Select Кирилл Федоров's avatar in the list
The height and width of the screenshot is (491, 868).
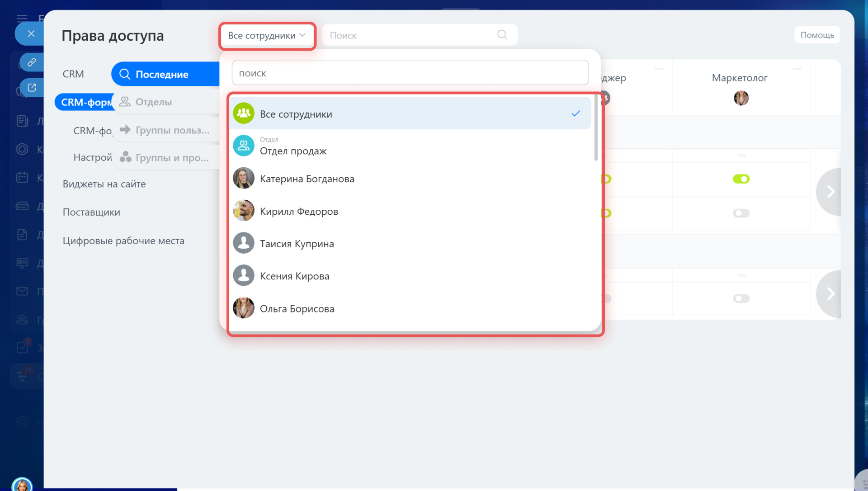pos(244,211)
